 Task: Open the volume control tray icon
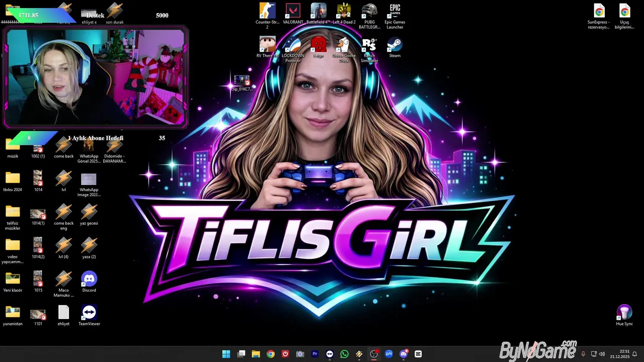pyautogui.click(x=602, y=354)
